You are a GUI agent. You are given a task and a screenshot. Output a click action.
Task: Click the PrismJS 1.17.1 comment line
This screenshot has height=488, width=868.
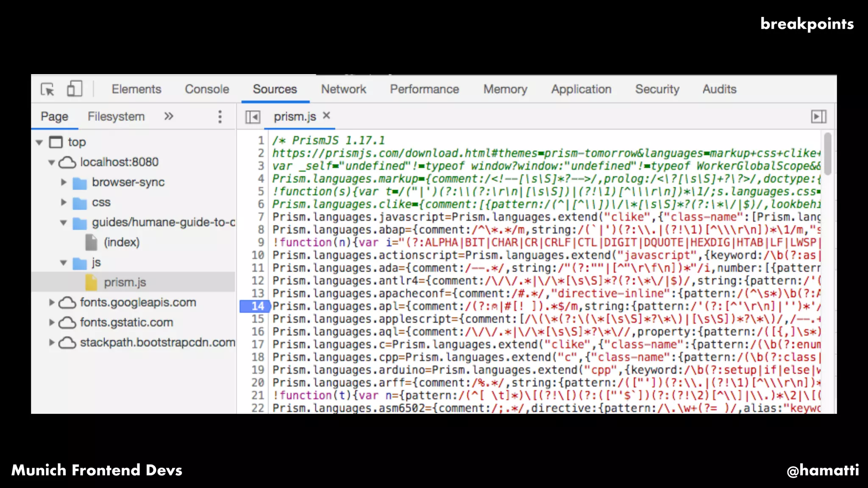(328, 140)
